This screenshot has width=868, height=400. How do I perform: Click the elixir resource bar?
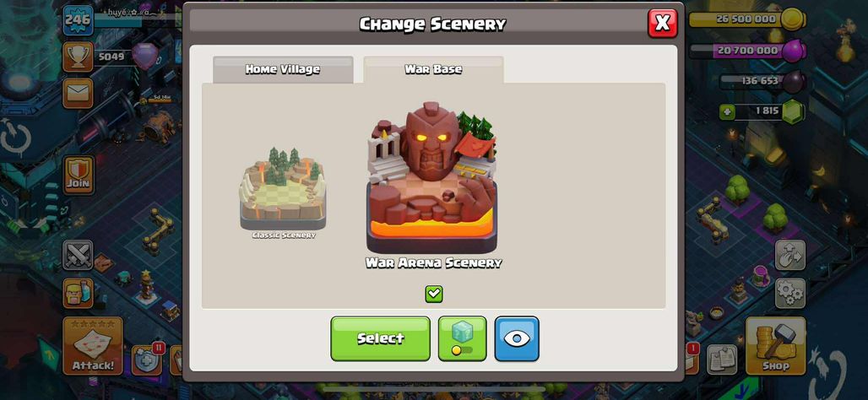coord(746,51)
